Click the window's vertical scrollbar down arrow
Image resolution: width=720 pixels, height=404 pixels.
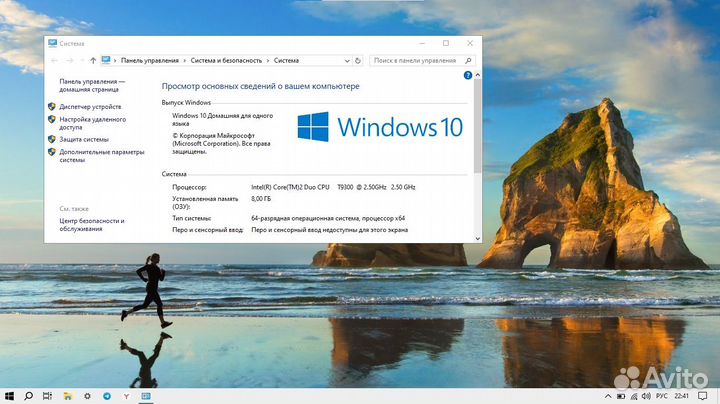click(477, 237)
